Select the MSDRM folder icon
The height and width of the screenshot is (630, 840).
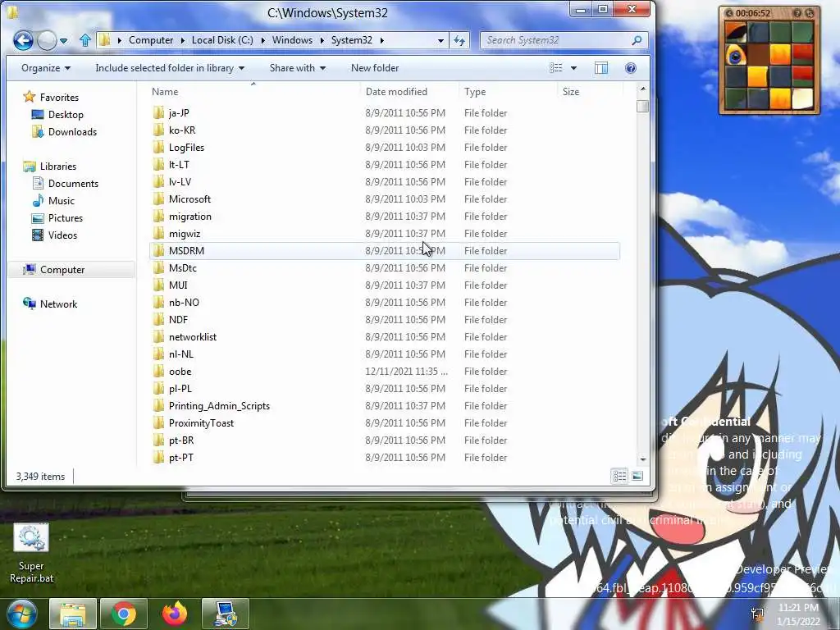coord(158,251)
